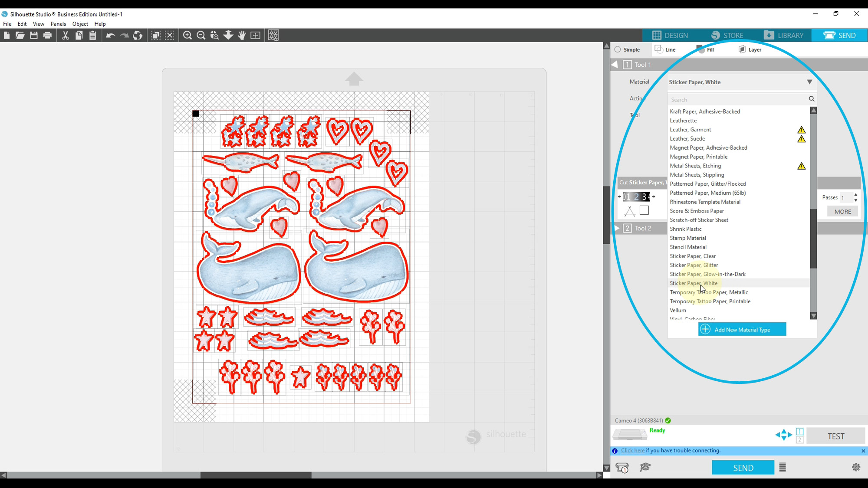This screenshot has height=488, width=868.
Task: Collapse the Tool 1 section
Action: tap(615, 65)
